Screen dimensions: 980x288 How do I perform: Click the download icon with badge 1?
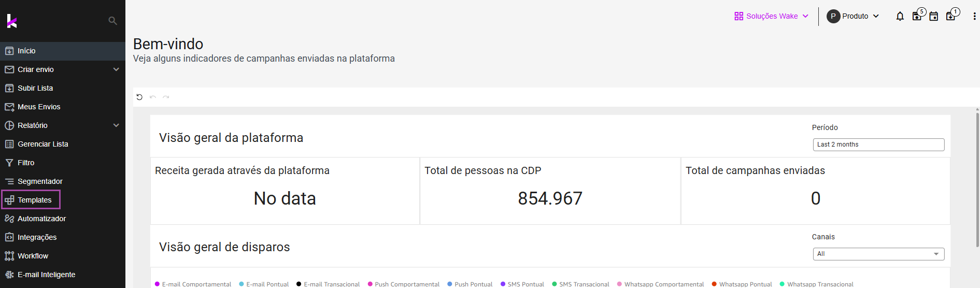click(951, 16)
